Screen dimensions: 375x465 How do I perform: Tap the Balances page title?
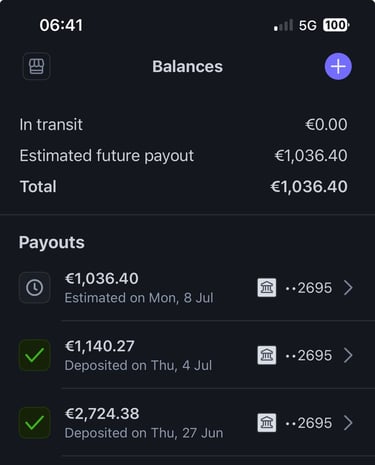click(187, 66)
